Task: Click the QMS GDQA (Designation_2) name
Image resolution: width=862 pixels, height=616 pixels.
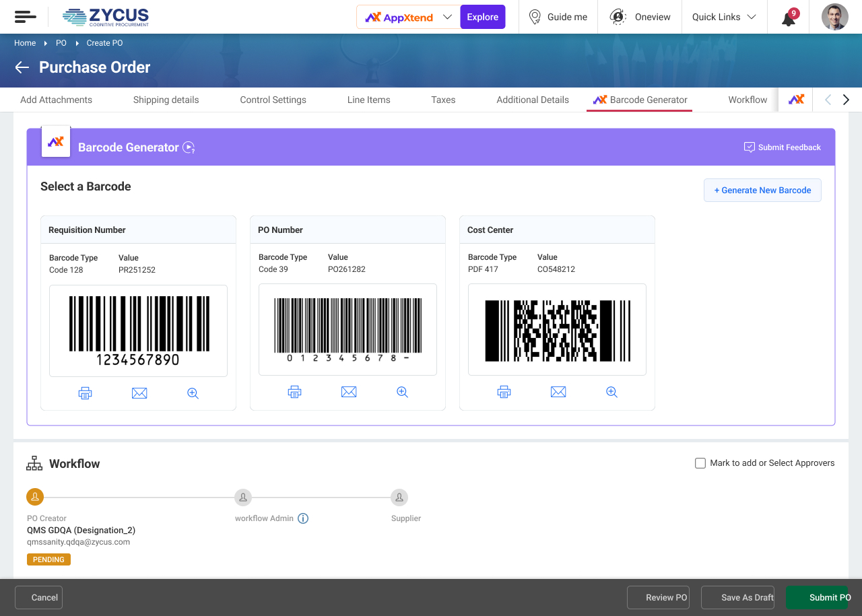Action: point(81,530)
